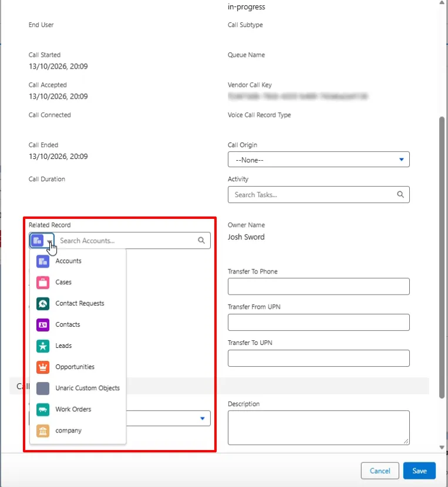Click the grey Unaric Custom Objects icon

(x=43, y=388)
